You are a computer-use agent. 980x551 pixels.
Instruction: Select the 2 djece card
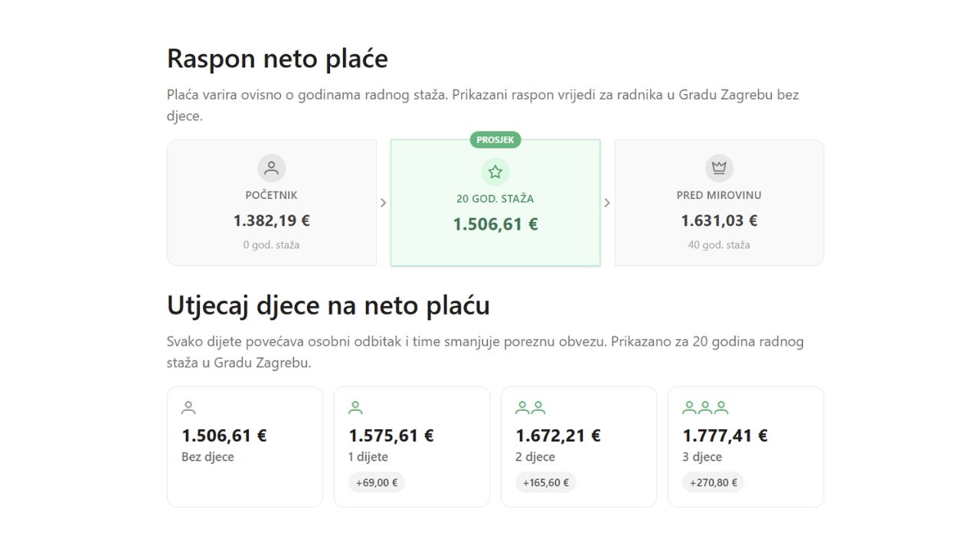pyautogui.click(x=578, y=446)
